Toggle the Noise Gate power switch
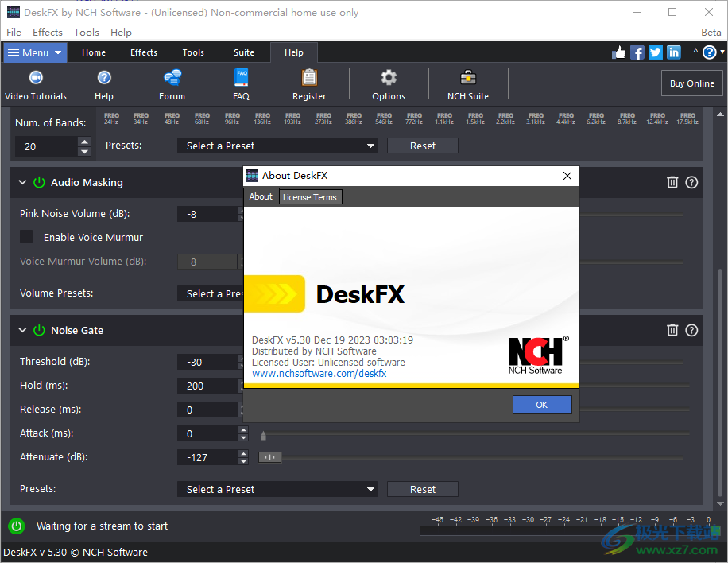 click(39, 330)
